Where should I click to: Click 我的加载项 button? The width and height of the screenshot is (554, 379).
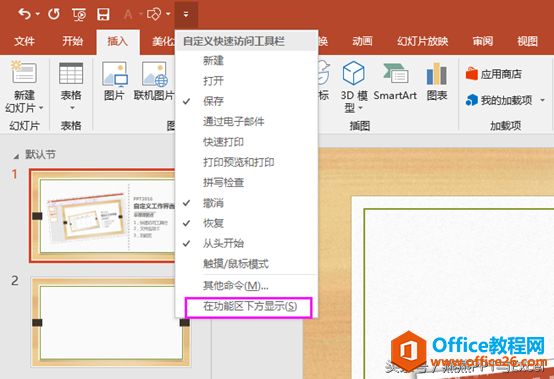499,100
